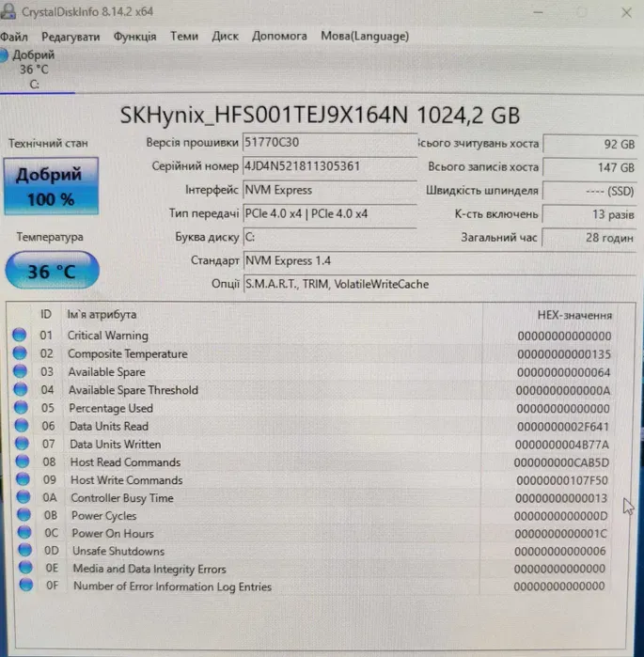Click the serial number field 4JD4N521811305361
Screen dimensions: 644x657
pyautogui.click(x=330, y=166)
